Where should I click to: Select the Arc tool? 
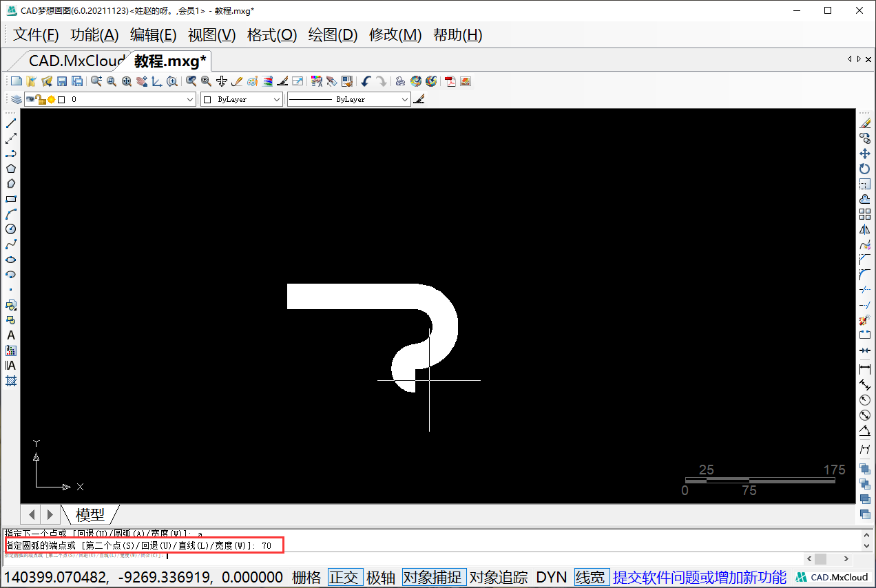(x=11, y=214)
